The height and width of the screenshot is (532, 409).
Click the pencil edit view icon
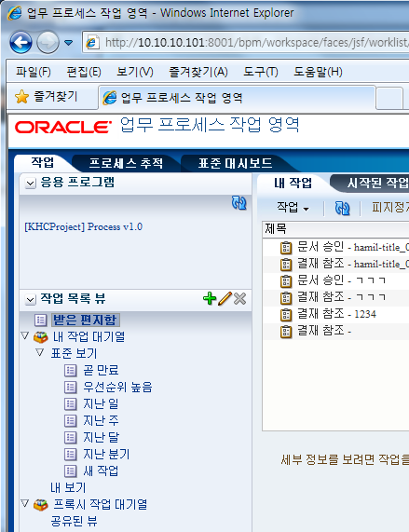click(225, 298)
